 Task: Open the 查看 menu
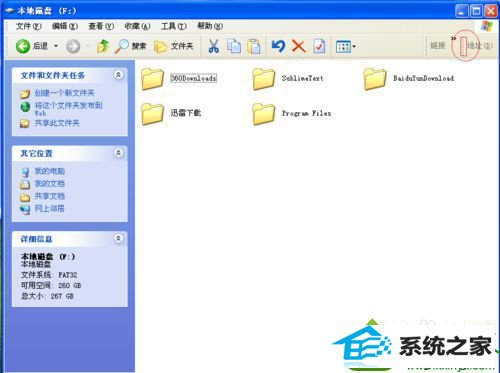pos(101,26)
